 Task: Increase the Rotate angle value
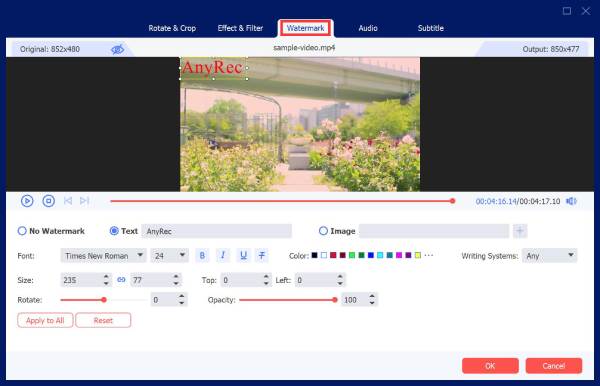[x=182, y=296]
